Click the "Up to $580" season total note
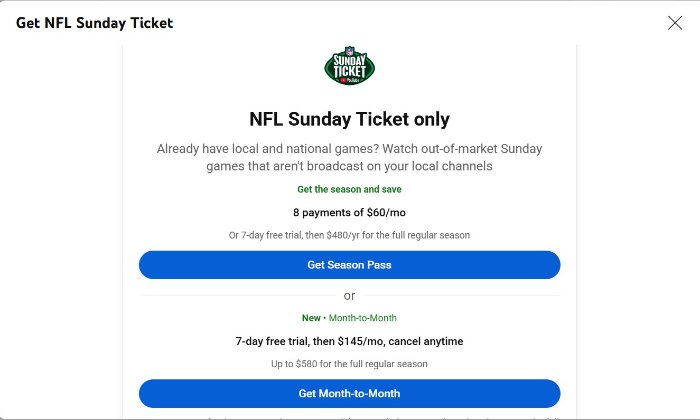The image size is (700, 420). click(349, 364)
